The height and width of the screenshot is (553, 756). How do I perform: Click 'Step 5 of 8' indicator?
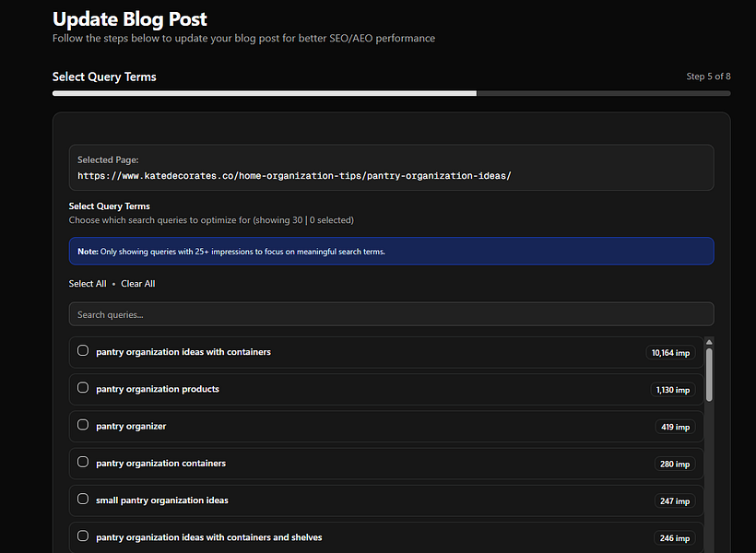click(x=708, y=76)
